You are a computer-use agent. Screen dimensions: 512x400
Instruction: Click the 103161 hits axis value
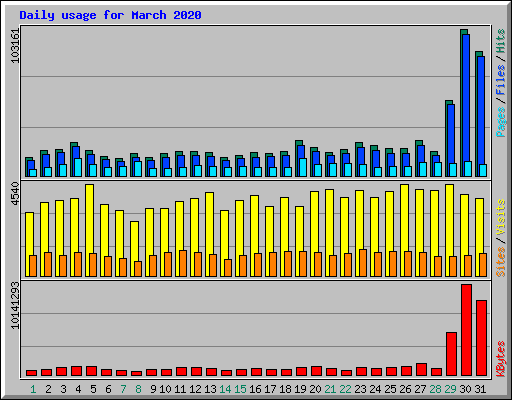[15, 46]
